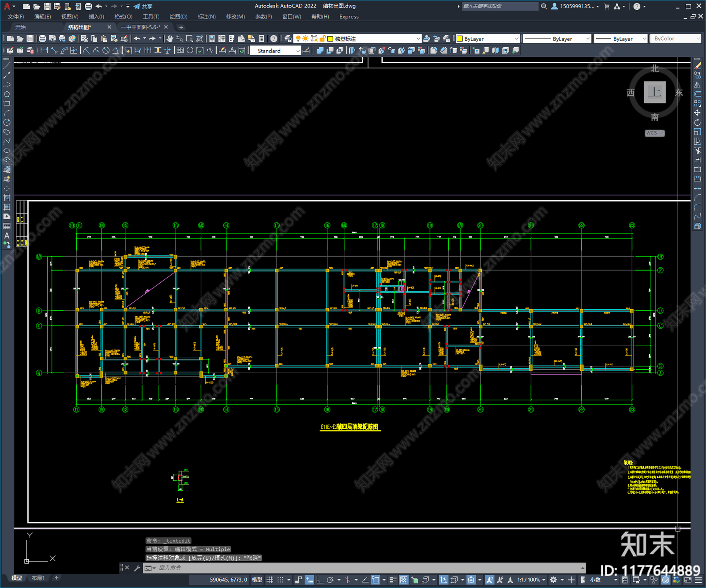Toggle snap mode in status bar
706x588 pixels.
tap(280, 580)
